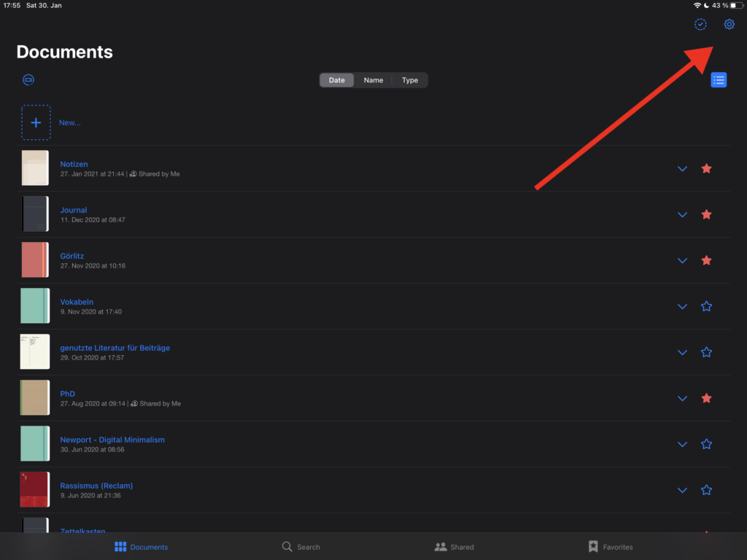Open the Vokabeln document title

[77, 302]
